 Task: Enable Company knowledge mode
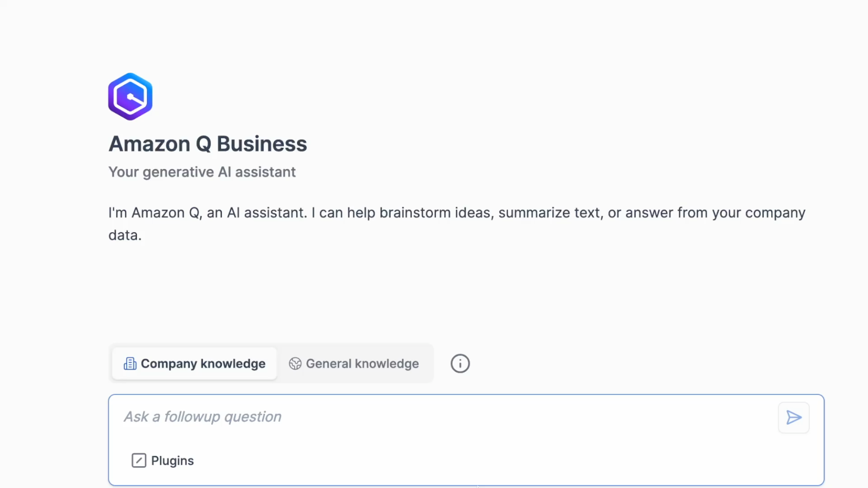203,363
